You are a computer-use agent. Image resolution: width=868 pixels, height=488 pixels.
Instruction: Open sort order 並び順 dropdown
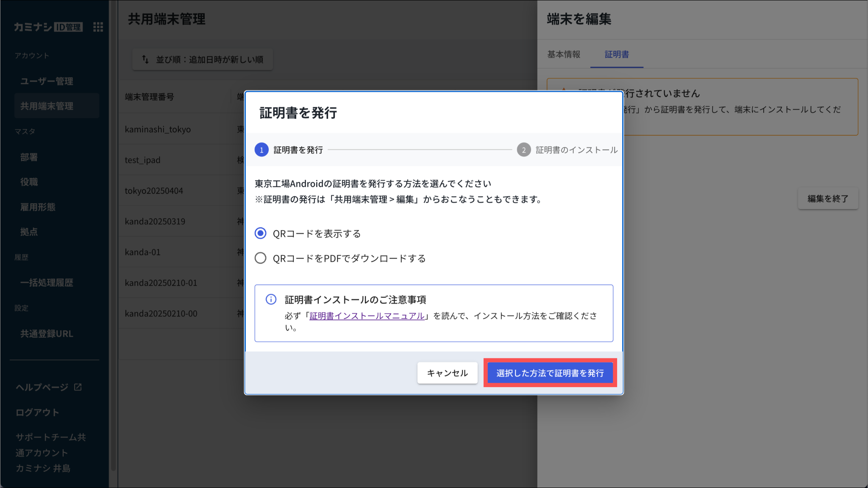coord(203,59)
